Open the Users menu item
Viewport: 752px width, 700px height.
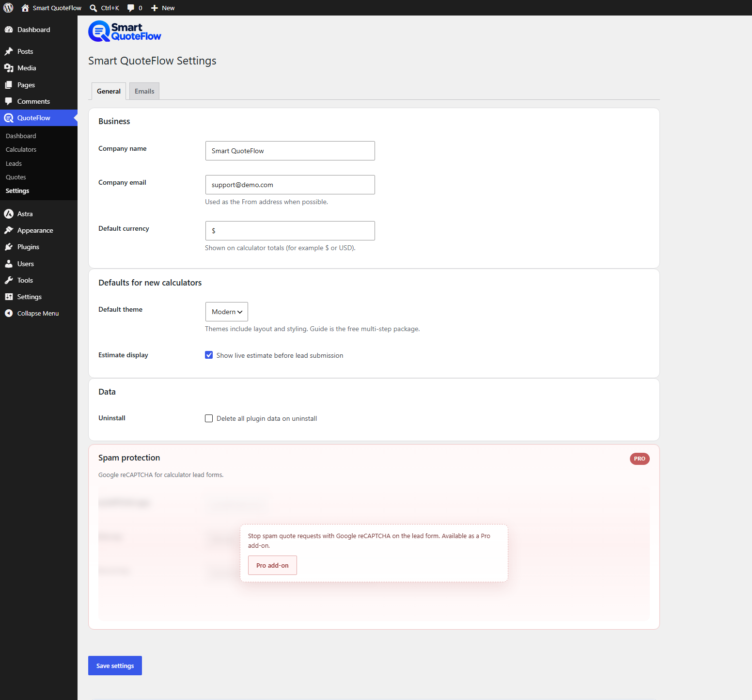point(39,264)
